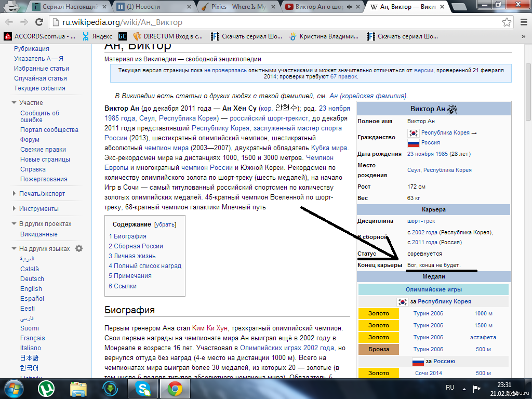Open the 'Олимпийские игры' medals header link
This screenshot has width=532, height=399.
coord(434,290)
